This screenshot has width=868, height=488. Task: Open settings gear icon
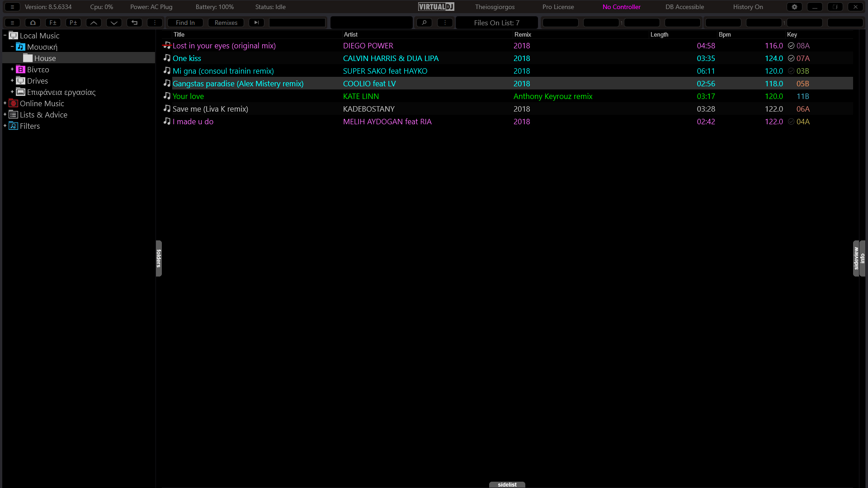(x=794, y=7)
